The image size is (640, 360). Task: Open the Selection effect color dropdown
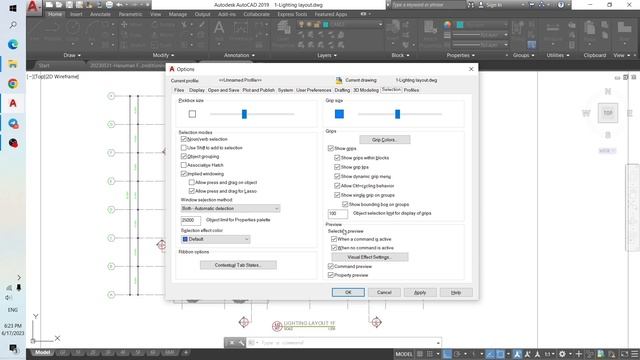coord(216,239)
